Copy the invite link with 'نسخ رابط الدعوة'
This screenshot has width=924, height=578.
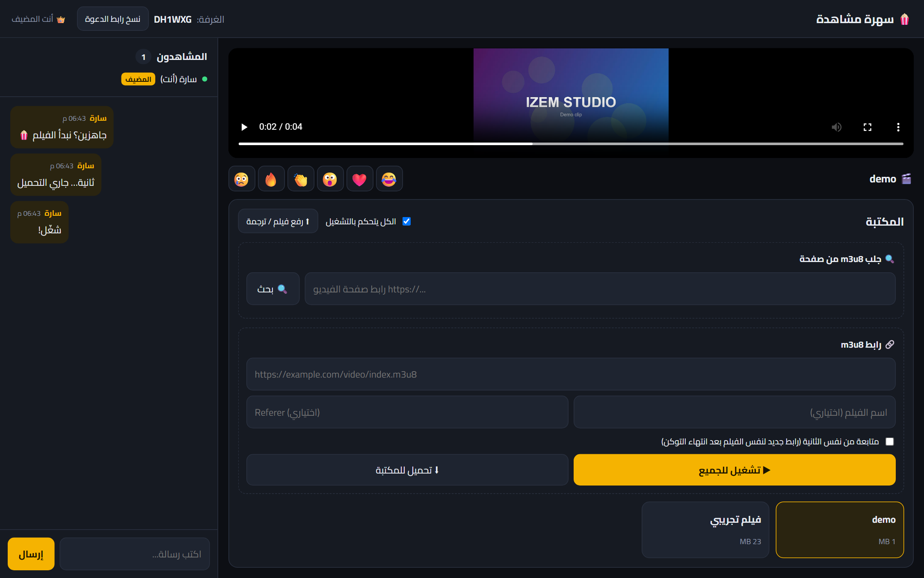click(113, 19)
